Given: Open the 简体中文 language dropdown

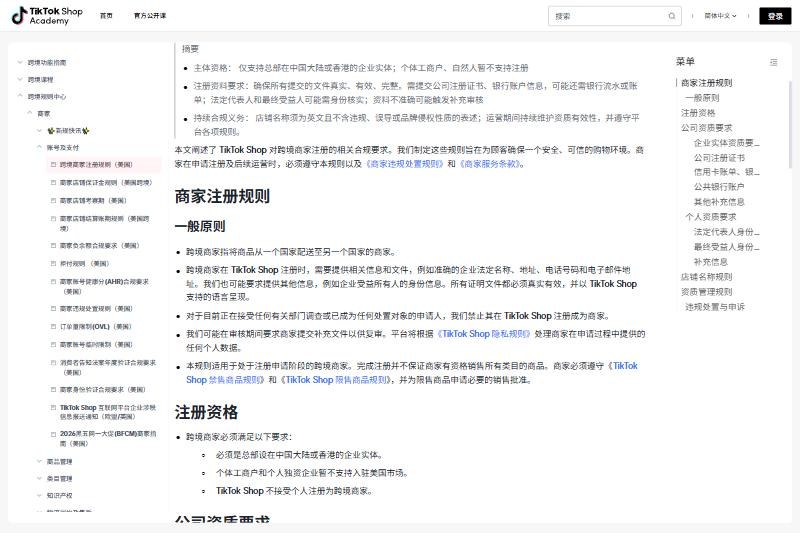Looking at the screenshot, I should click(720, 16).
